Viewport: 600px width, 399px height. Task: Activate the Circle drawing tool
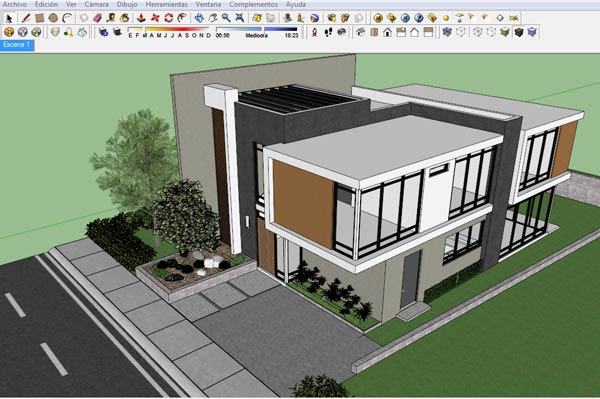[x=53, y=18]
